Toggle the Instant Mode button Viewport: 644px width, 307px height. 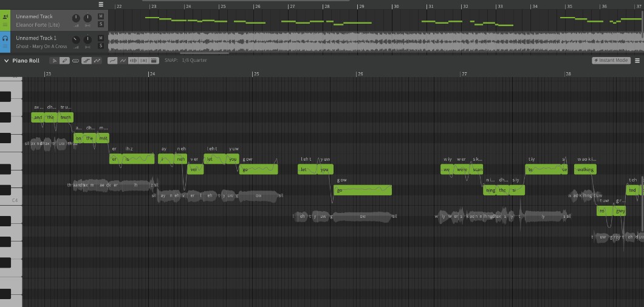click(x=611, y=61)
